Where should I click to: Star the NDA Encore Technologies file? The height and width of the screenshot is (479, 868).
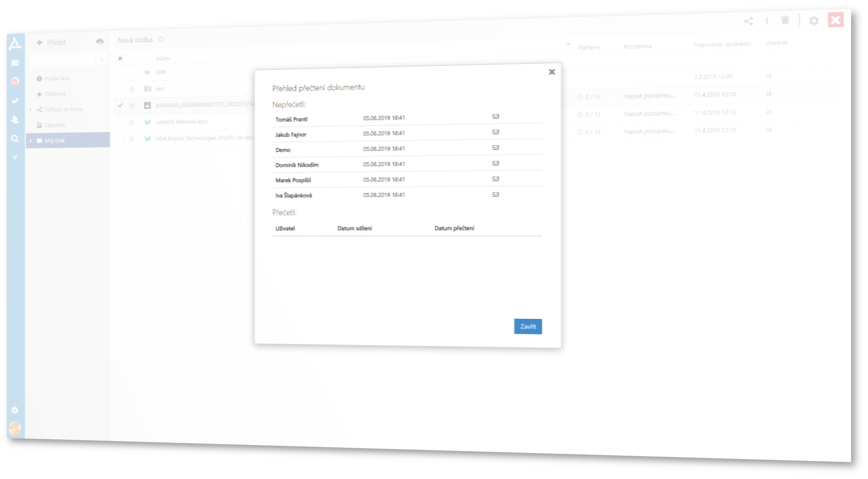click(x=131, y=139)
